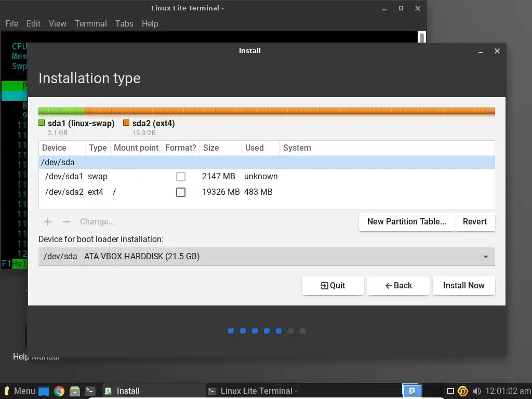Click the show desktop taskbar icon
The image size is (532, 399).
[x=44, y=391]
